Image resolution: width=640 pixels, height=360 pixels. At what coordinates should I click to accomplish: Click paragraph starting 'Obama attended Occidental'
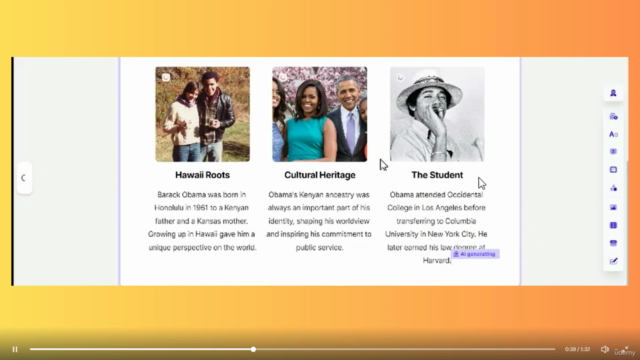[437, 228]
